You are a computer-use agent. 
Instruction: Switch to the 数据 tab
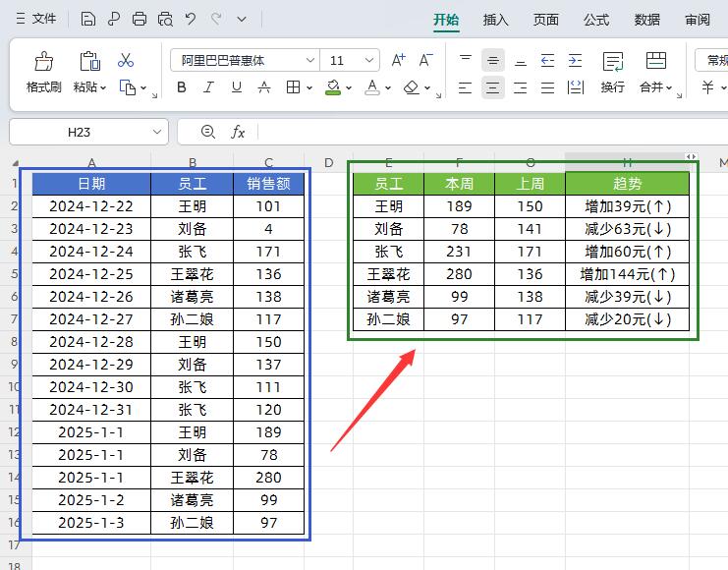pos(647,20)
